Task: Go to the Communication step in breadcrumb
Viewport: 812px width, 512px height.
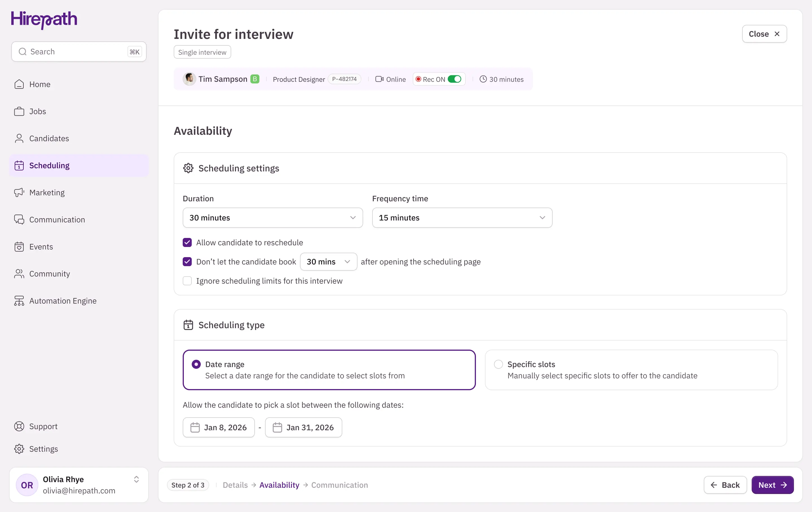Action: coord(339,485)
